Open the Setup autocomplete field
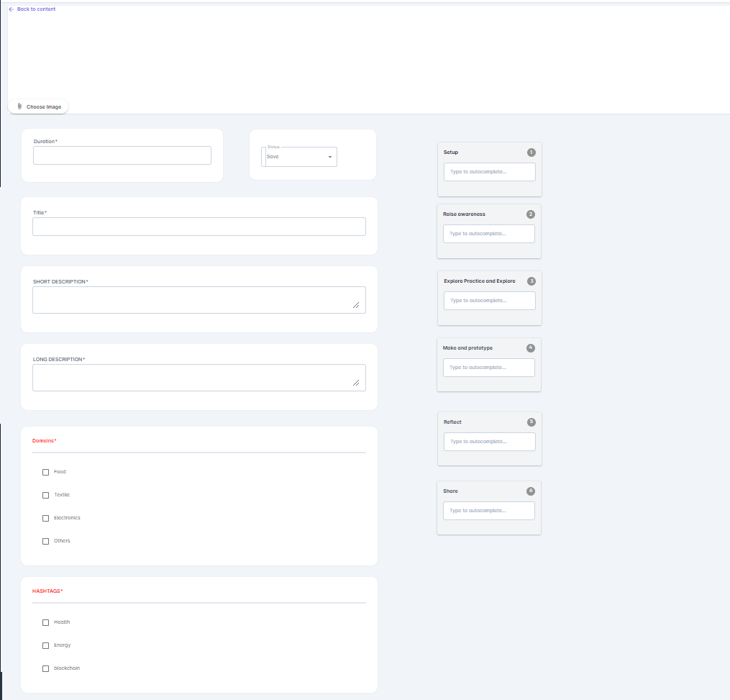This screenshot has height=700, width=730. (489, 172)
